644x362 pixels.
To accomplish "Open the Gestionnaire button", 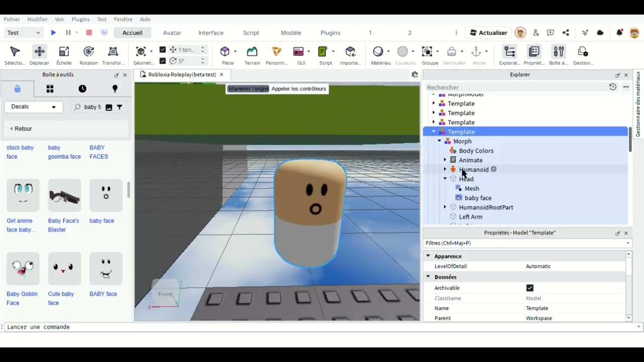I will [x=583, y=55].
